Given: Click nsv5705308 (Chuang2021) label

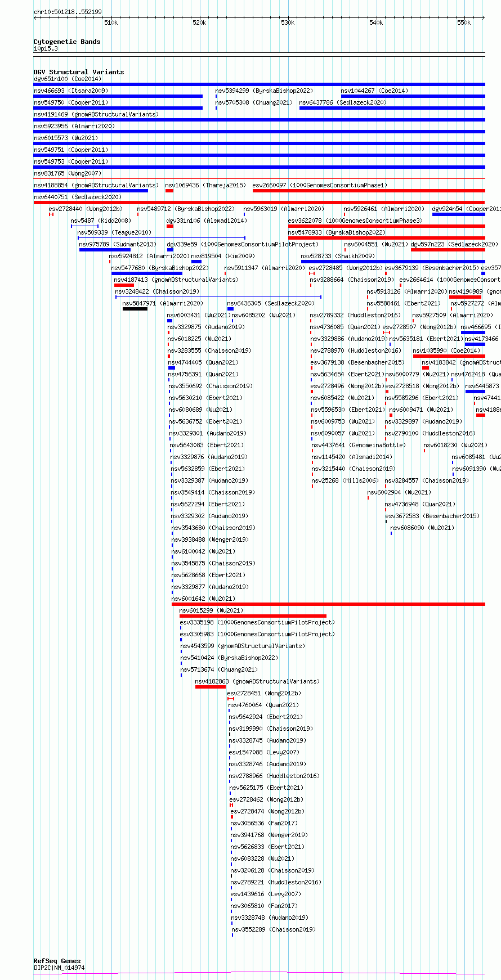Looking at the screenshot, I should (254, 102).
